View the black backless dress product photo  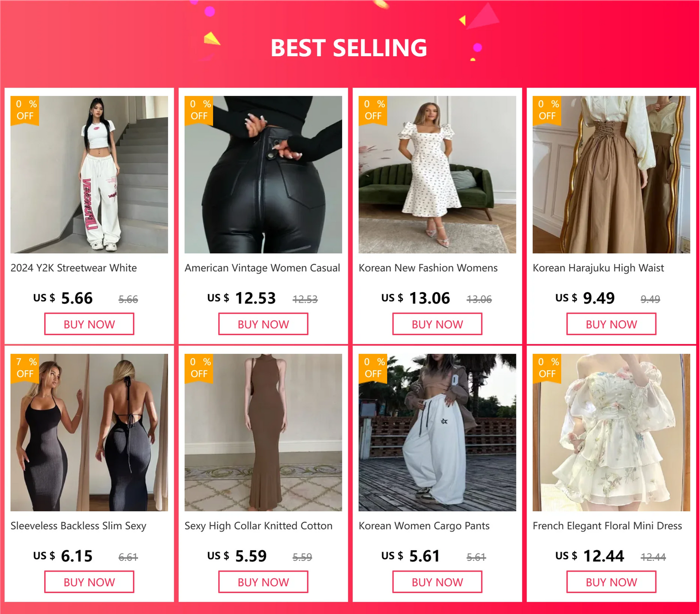pyautogui.click(x=89, y=432)
